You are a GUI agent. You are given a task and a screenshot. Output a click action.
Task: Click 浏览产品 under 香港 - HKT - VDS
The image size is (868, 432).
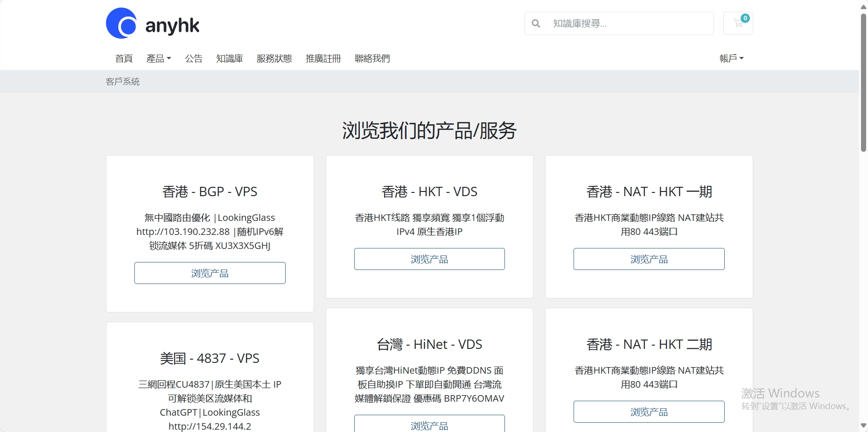click(x=429, y=259)
